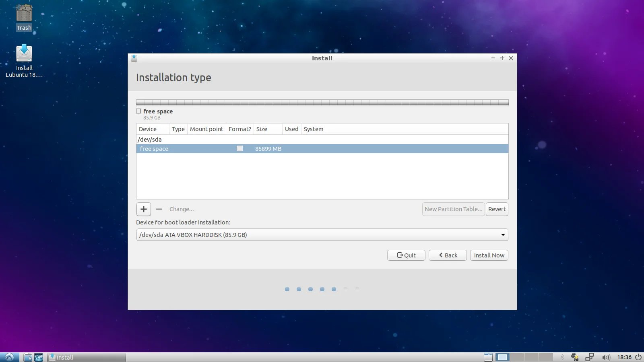Select the /dev/sda device row
This screenshot has height=362, width=644.
(150, 140)
